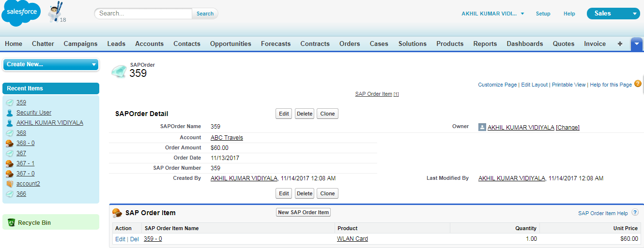
Task: Click the user icon next to Security User
Action: 10,113
